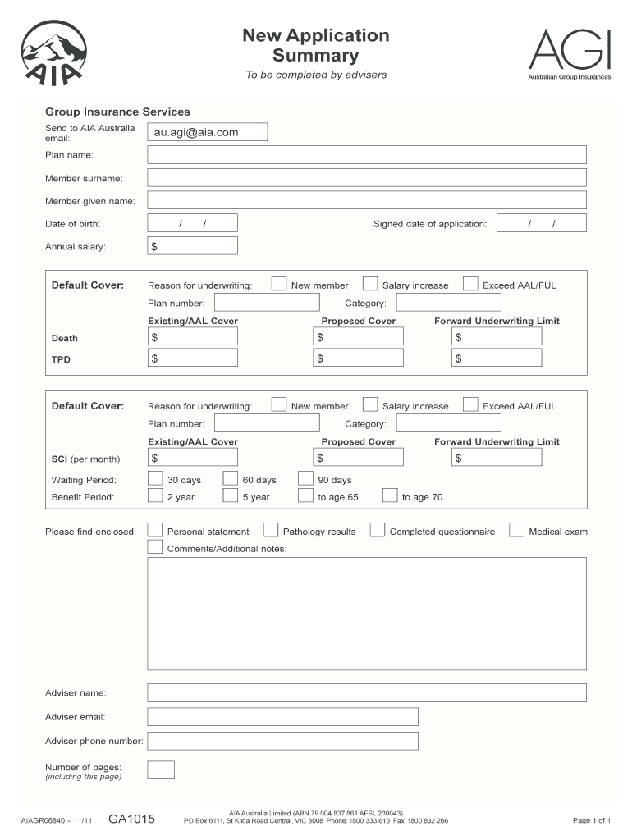Check the 5 year benefit period option
This screenshot has width=632, height=840.
[230, 496]
